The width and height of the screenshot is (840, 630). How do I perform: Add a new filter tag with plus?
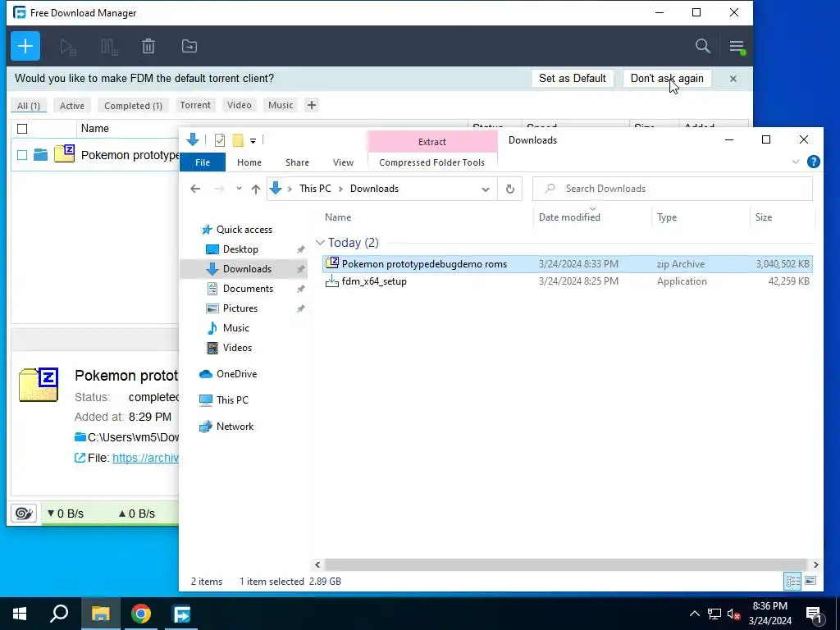point(311,105)
